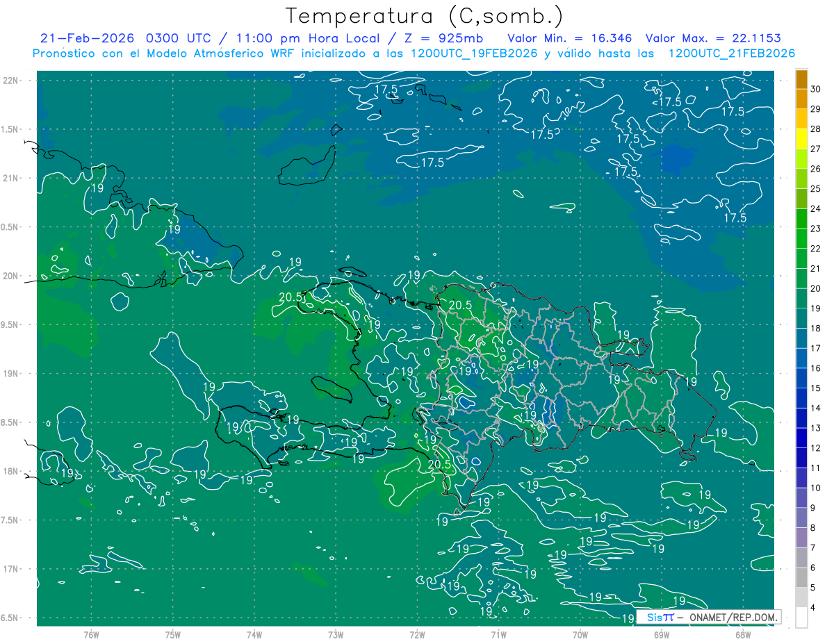Select the "1200UTC_19FEB2026" initialization time
Image resolution: width=834 pixels, height=644 pixels.
pos(473,53)
